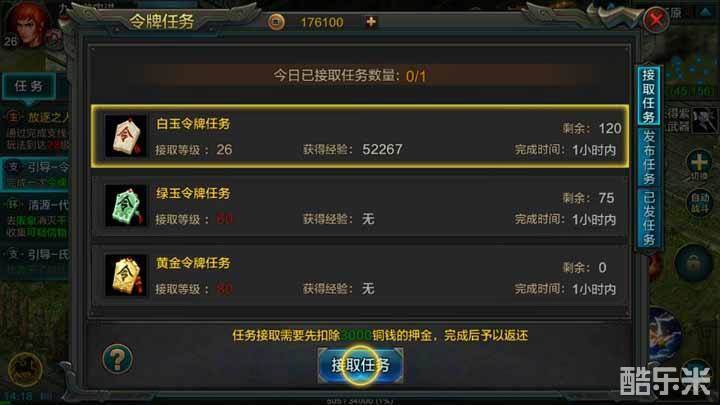Add coins with the plus icon
This screenshot has width=720, height=405.
coord(371,22)
